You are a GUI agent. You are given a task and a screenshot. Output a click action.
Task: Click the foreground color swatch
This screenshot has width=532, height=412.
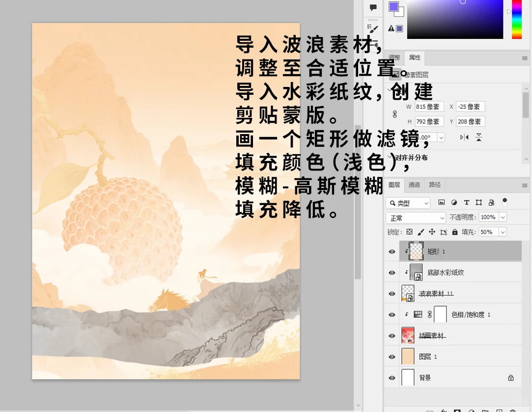(x=393, y=6)
